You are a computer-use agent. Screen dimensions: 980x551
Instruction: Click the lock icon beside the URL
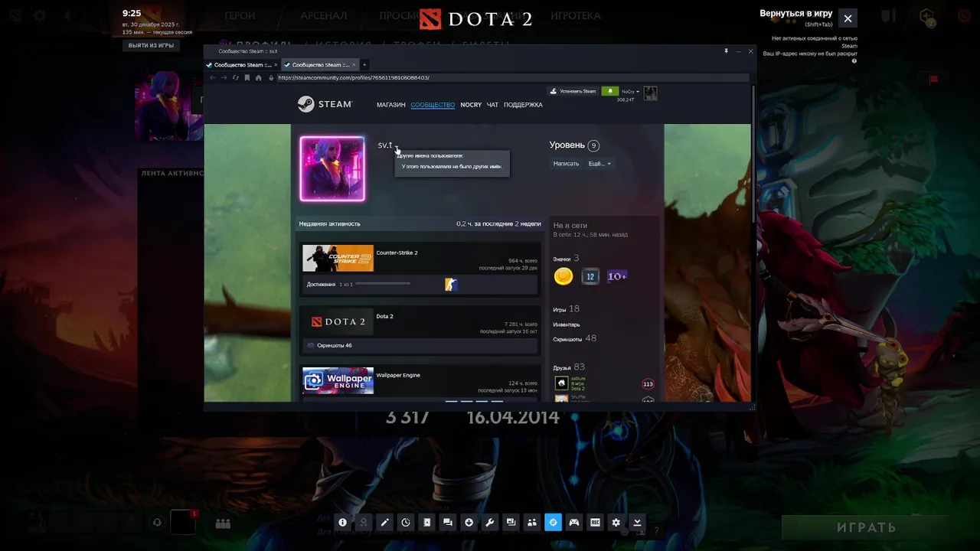coord(272,77)
